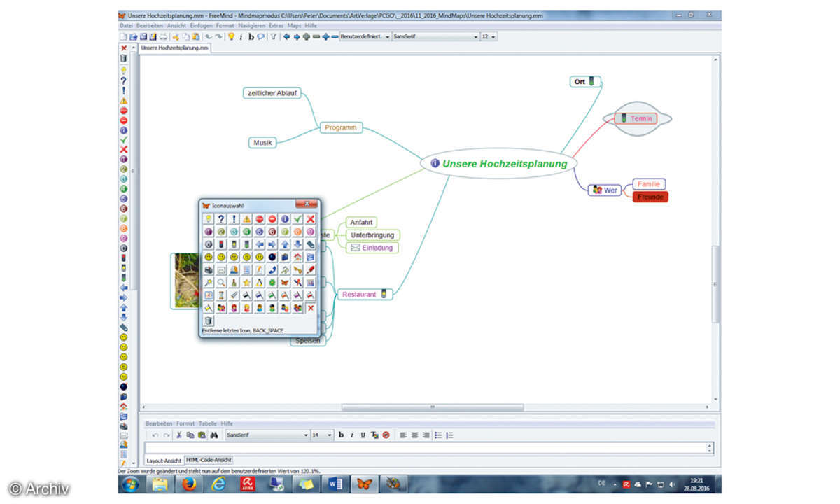This screenshot has width=840, height=504.
Task: Pick the blue up arrow in Iconauswahl
Action: [285, 244]
